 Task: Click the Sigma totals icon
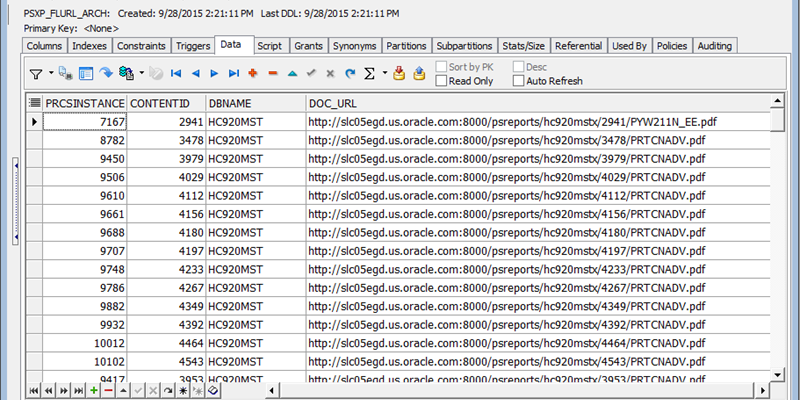coord(369,74)
